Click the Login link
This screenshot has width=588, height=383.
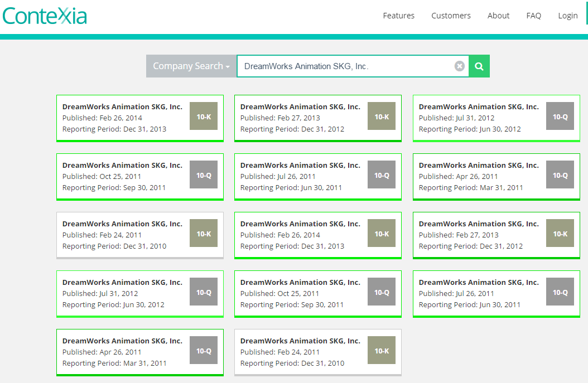point(568,16)
